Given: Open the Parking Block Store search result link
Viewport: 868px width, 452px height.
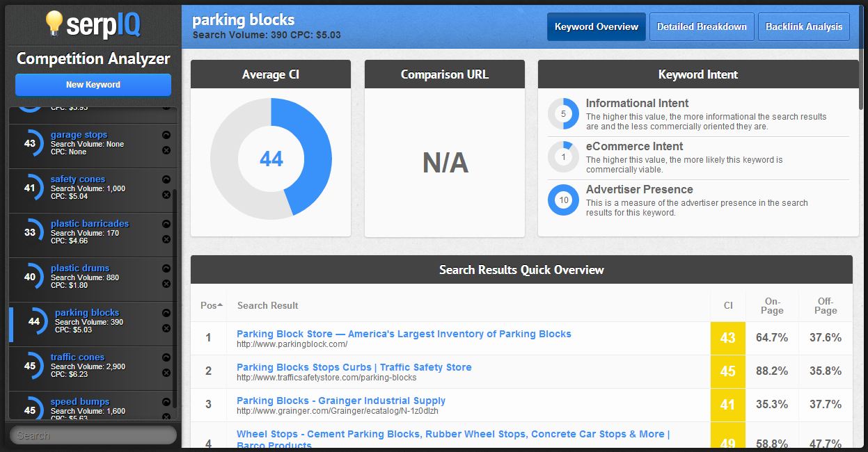Looking at the screenshot, I should click(404, 334).
